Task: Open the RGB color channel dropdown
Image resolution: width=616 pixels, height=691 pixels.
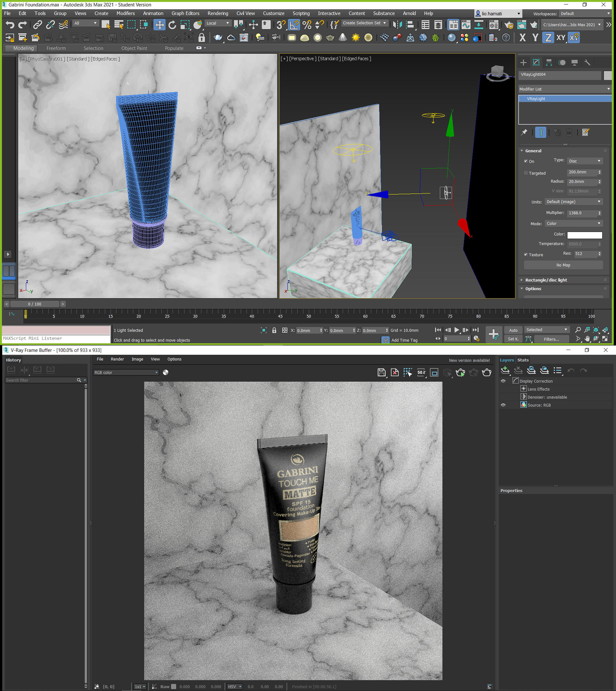Action: tap(126, 372)
